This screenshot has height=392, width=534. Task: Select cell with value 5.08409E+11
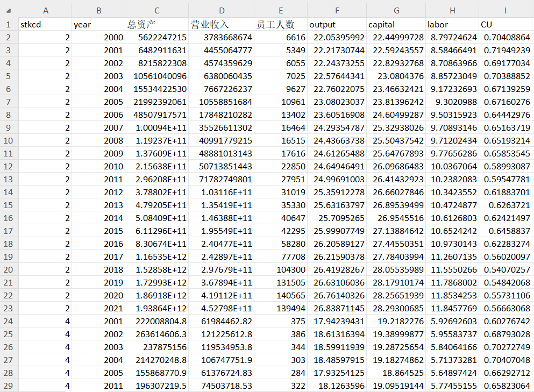pos(156,218)
